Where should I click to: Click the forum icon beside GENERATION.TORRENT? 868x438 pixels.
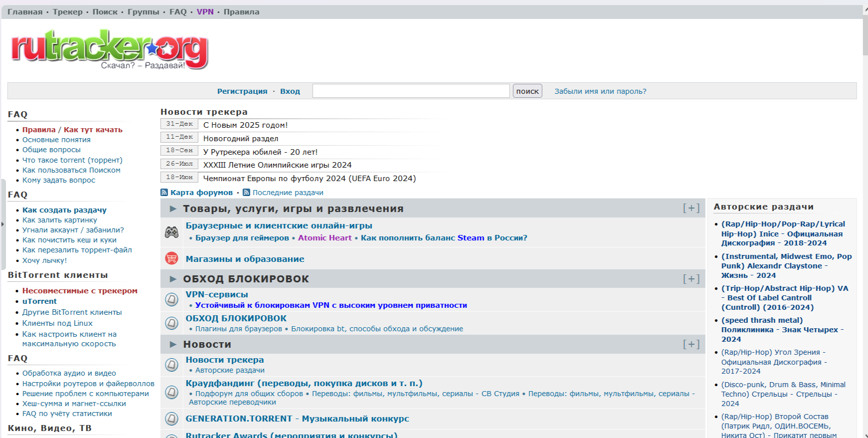pyautogui.click(x=172, y=419)
